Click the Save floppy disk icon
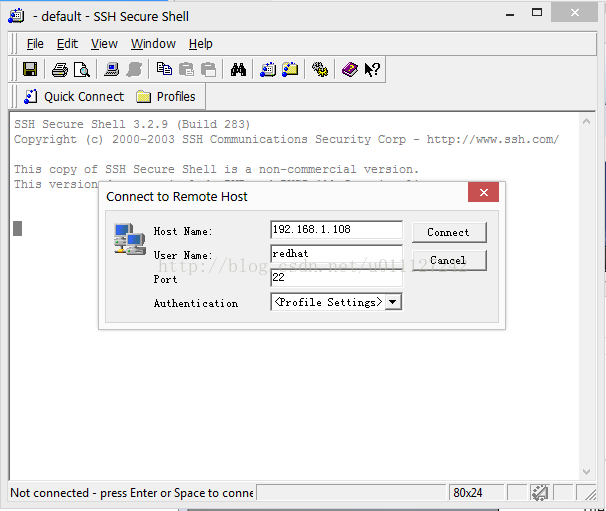This screenshot has width=606, height=511. 30,70
